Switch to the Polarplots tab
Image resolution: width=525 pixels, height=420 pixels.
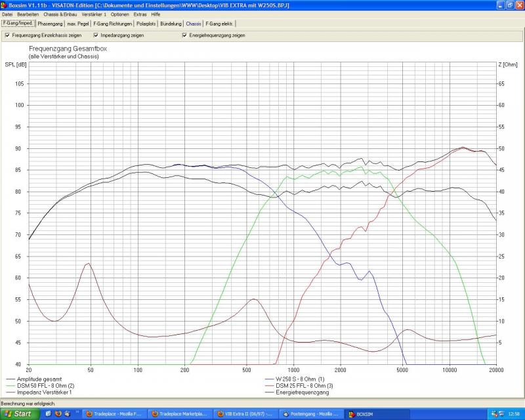coord(146,24)
